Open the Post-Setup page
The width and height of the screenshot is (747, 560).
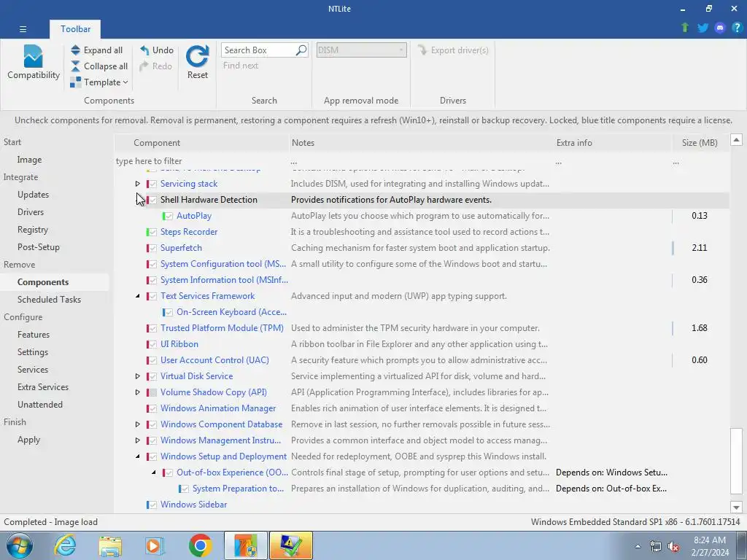(39, 247)
